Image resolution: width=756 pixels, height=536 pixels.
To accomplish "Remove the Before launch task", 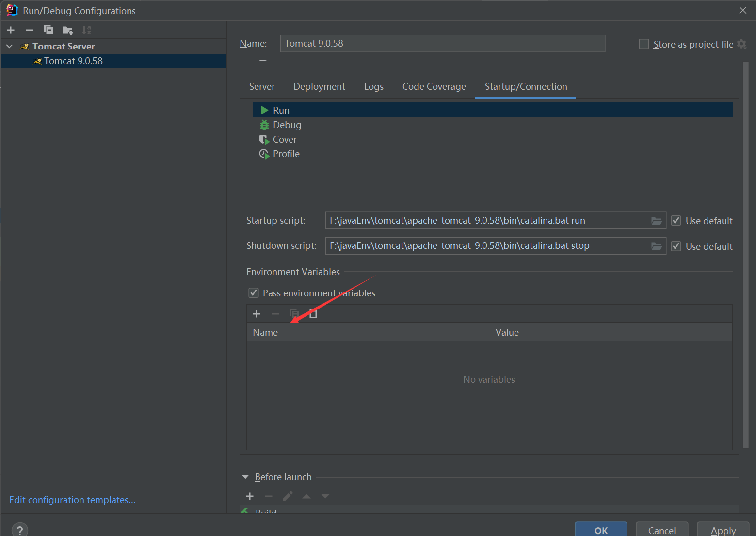I will click(269, 496).
